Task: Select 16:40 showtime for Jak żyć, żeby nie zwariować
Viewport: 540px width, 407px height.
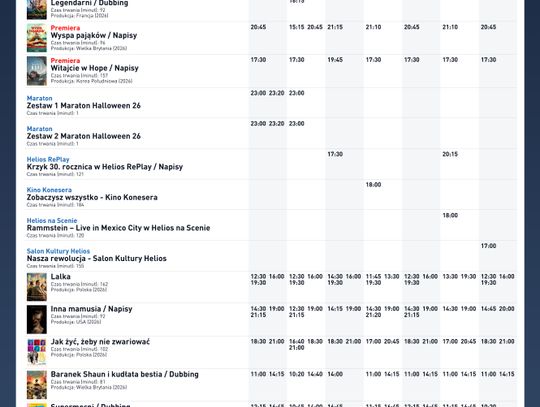Action: [x=297, y=342]
